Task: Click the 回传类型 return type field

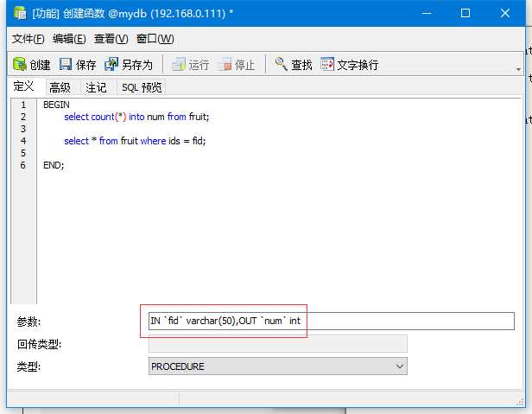Action: [278, 344]
